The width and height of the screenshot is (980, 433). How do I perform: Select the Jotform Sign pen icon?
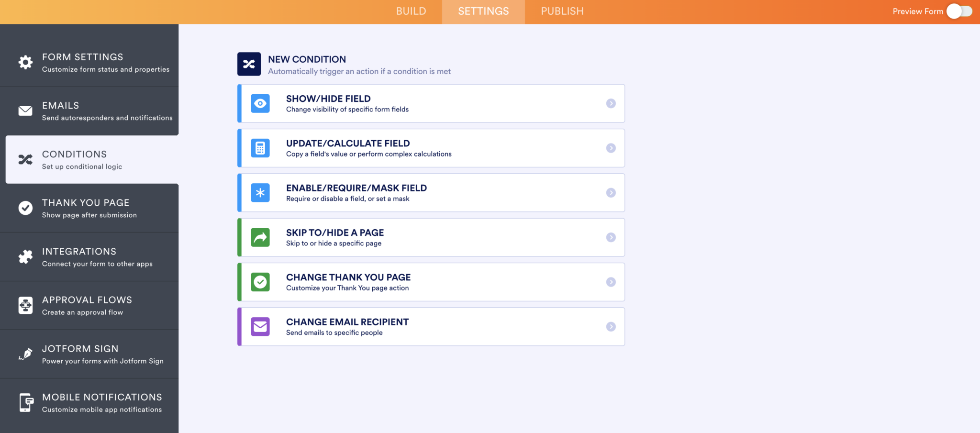coord(25,354)
